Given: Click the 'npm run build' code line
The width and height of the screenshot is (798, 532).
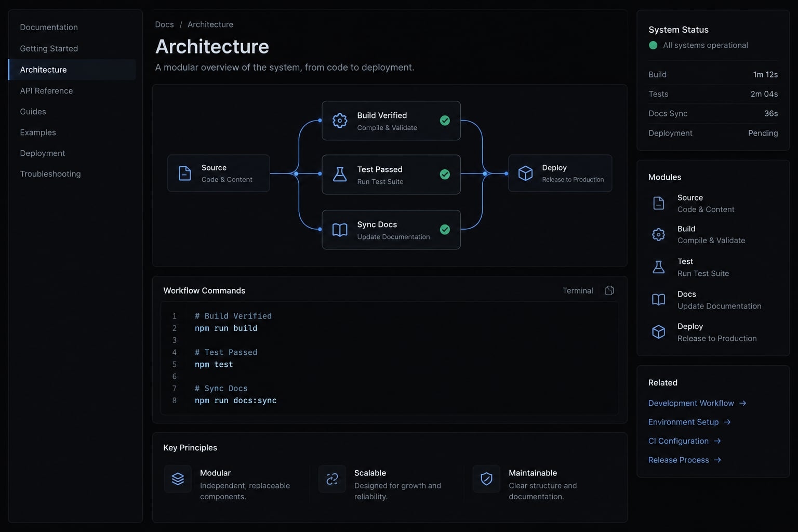Looking at the screenshot, I should pyautogui.click(x=226, y=328).
